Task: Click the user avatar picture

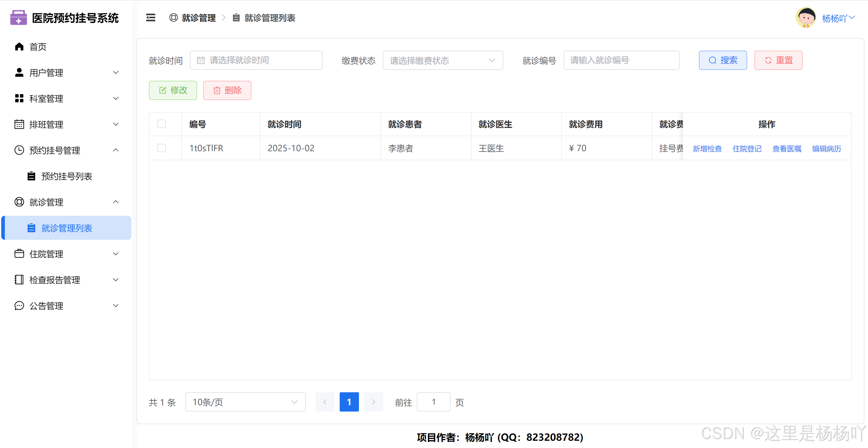Action: point(805,17)
